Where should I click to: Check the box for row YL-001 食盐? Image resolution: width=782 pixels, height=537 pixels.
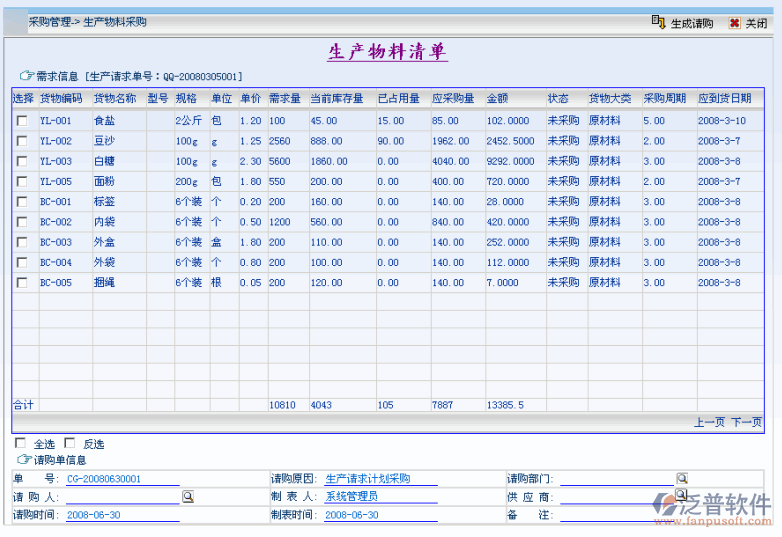point(22,121)
